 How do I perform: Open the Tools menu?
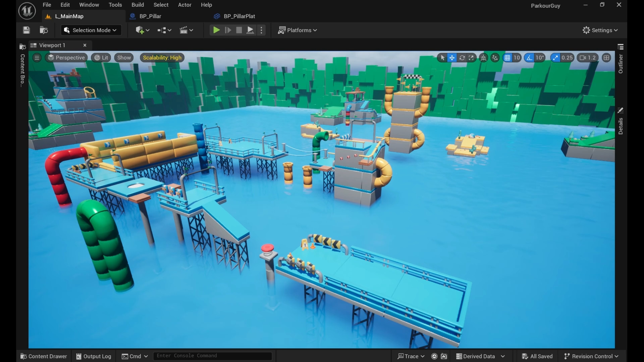[x=115, y=5]
